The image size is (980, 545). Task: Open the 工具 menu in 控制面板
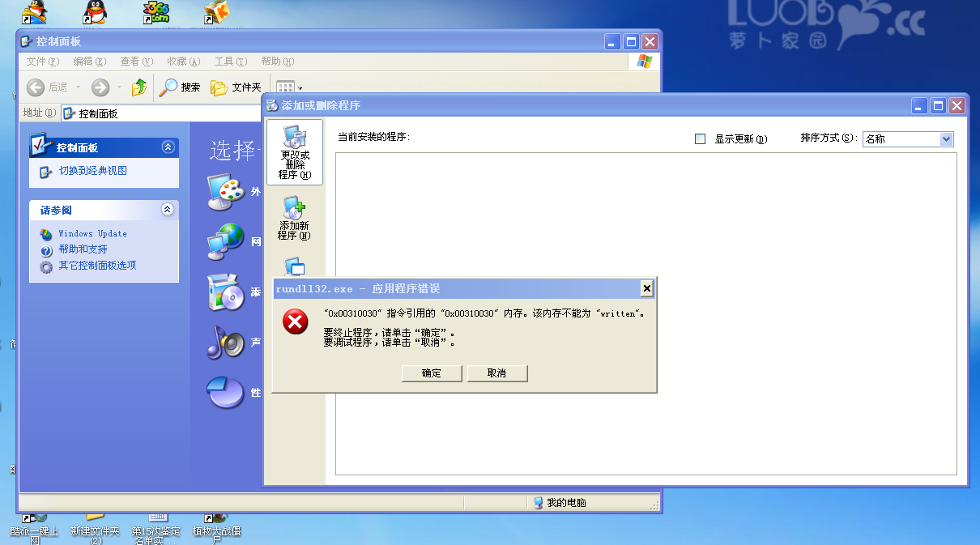pyautogui.click(x=230, y=62)
